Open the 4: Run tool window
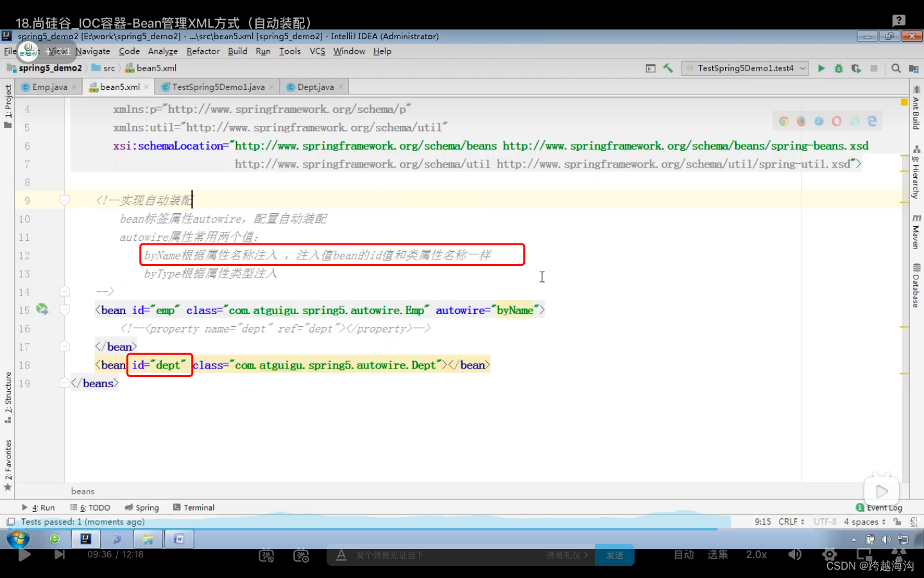The image size is (924, 578). [x=38, y=507]
